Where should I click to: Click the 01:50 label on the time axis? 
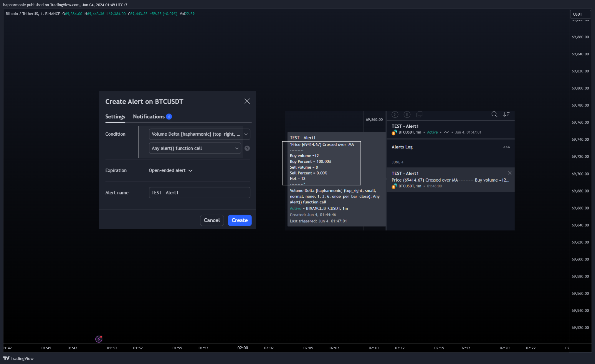(x=112, y=348)
